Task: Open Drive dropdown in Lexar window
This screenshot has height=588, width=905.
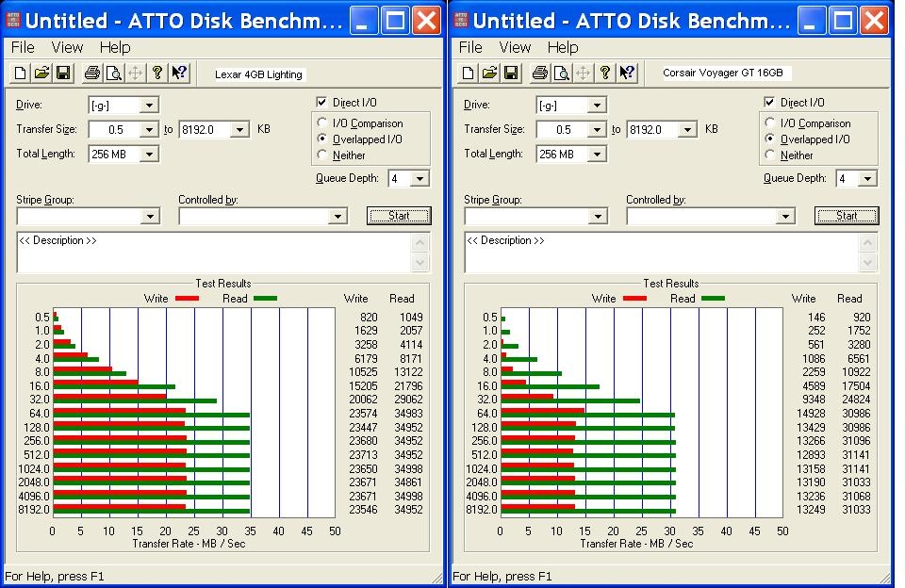Action: tap(149, 105)
